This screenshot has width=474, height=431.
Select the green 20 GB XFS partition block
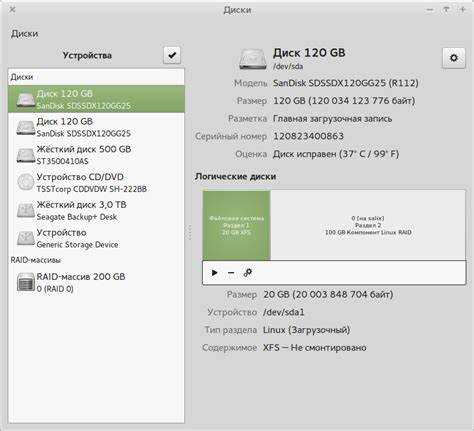[236, 225]
